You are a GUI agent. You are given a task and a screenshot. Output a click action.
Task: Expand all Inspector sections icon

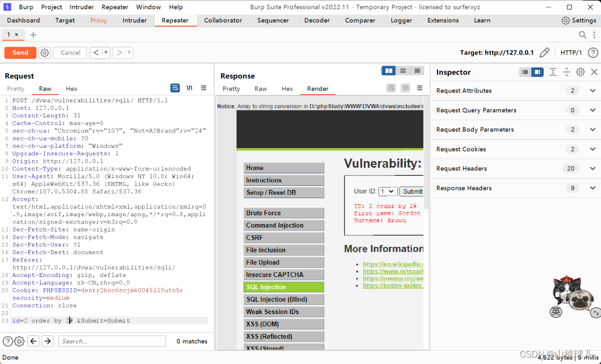553,72
